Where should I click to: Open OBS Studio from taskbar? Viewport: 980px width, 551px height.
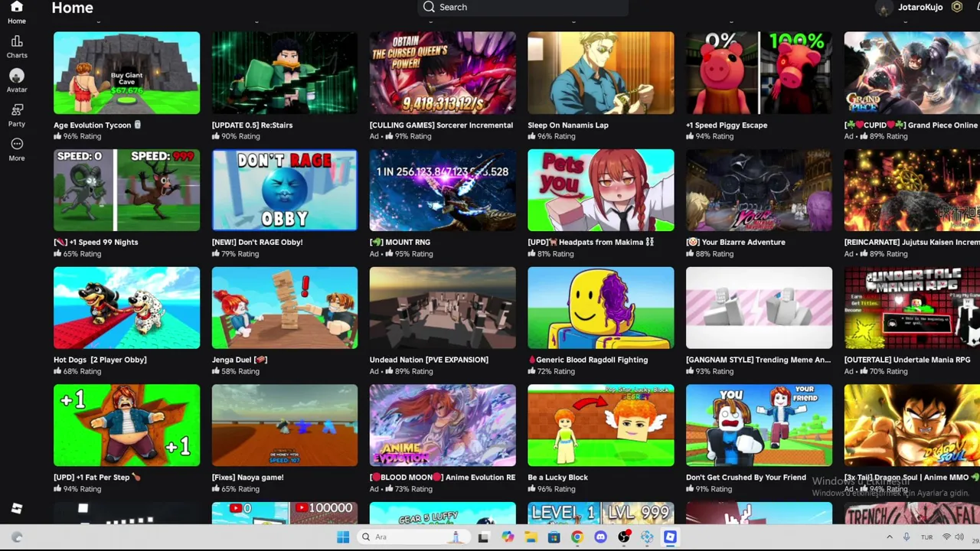coord(624,537)
